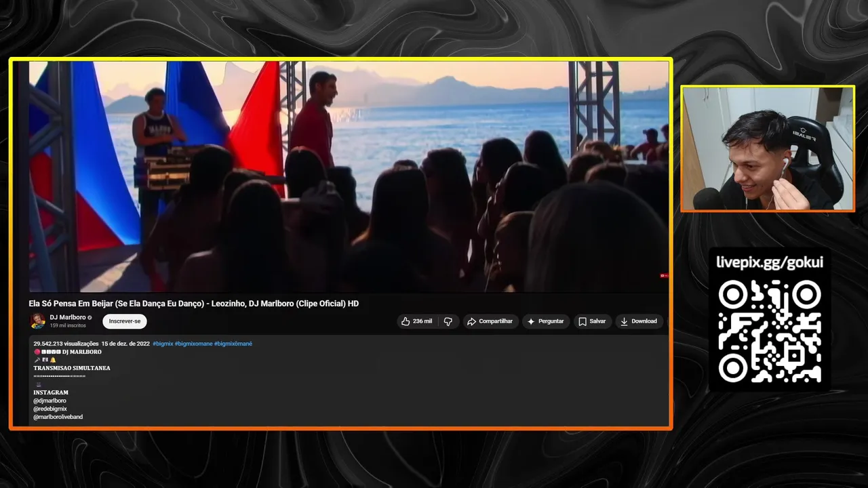The height and width of the screenshot is (488, 868).
Task: Click the streamer webcam feed
Action: coord(768,148)
